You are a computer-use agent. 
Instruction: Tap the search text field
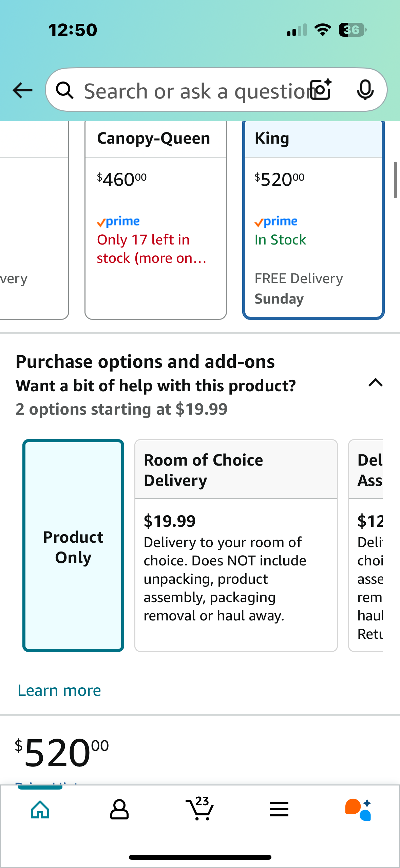[193, 91]
